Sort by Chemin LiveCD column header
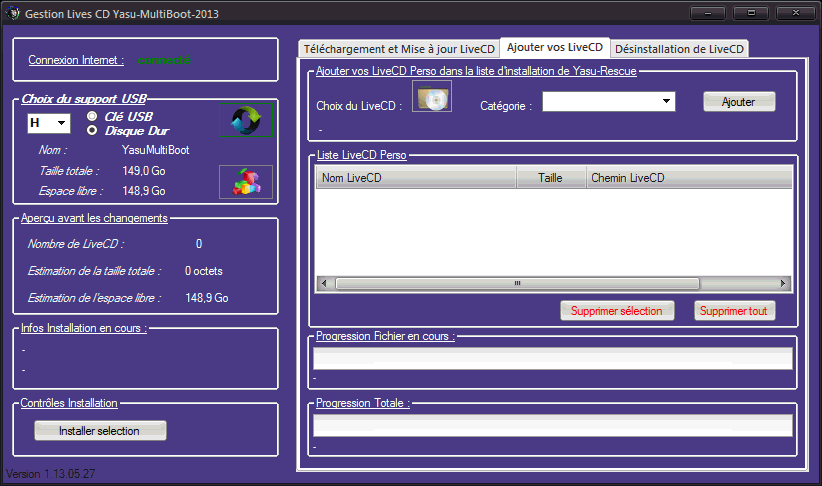Screen dimensions: 822x486 tap(689, 178)
